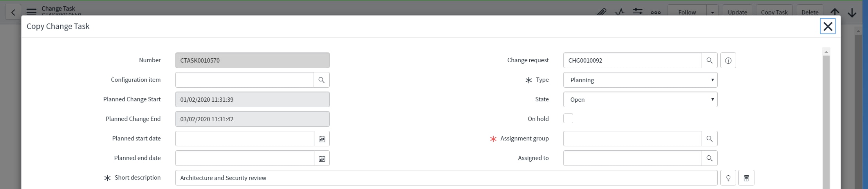This screenshot has width=868, height=189.
Task: Click the Short description template icon
Action: [746, 178]
